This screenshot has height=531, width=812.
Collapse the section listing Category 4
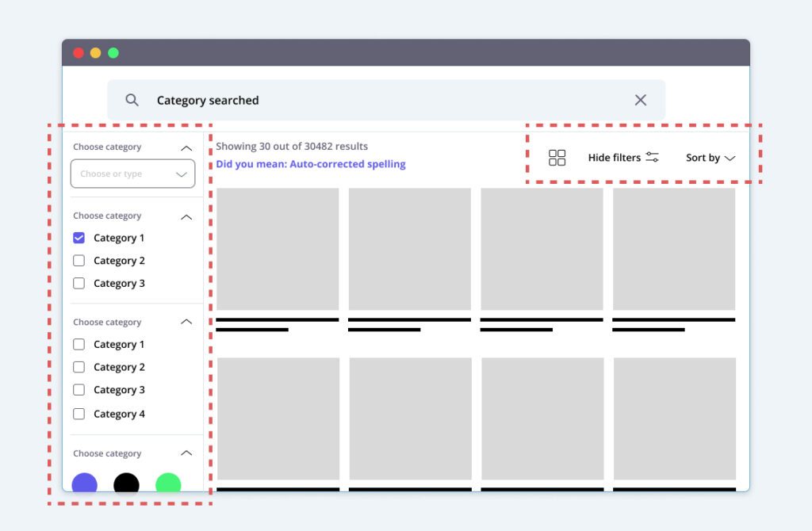point(186,322)
